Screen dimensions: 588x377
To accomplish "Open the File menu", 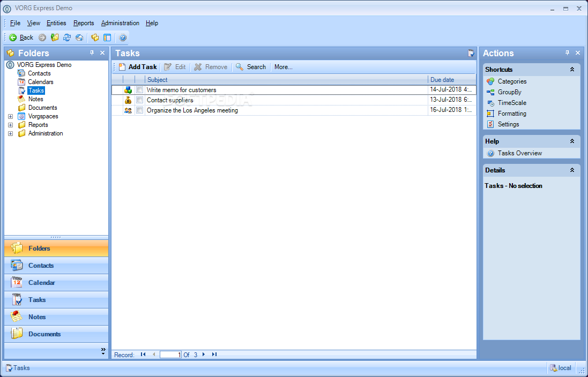I will [15, 23].
